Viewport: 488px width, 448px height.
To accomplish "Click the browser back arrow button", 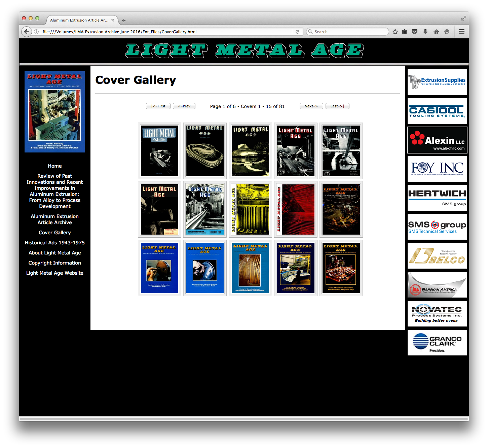I will (x=26, y=32).
